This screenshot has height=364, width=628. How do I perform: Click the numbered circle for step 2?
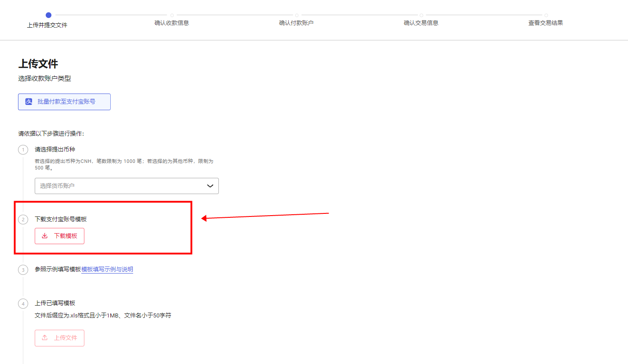[x=23, y=219]
